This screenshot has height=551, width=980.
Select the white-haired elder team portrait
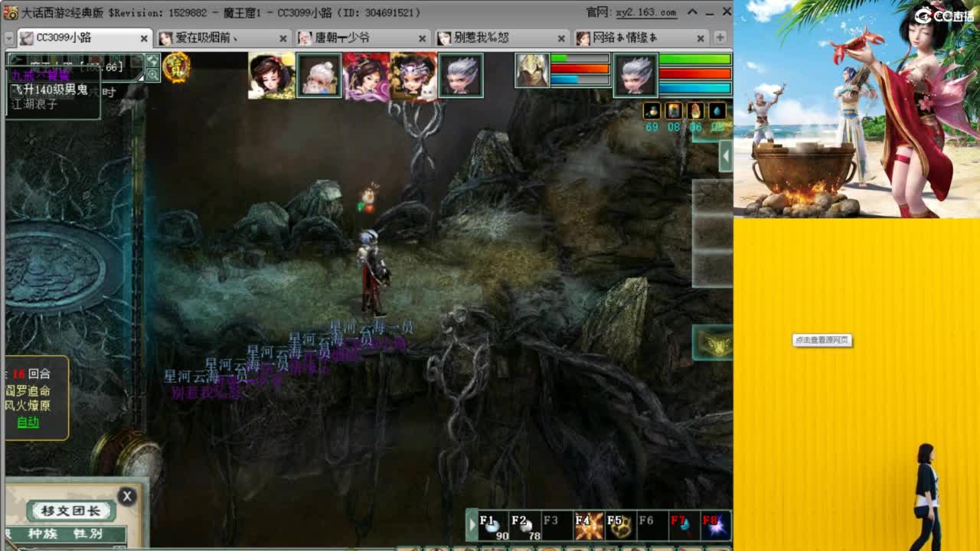coord(319,76)
